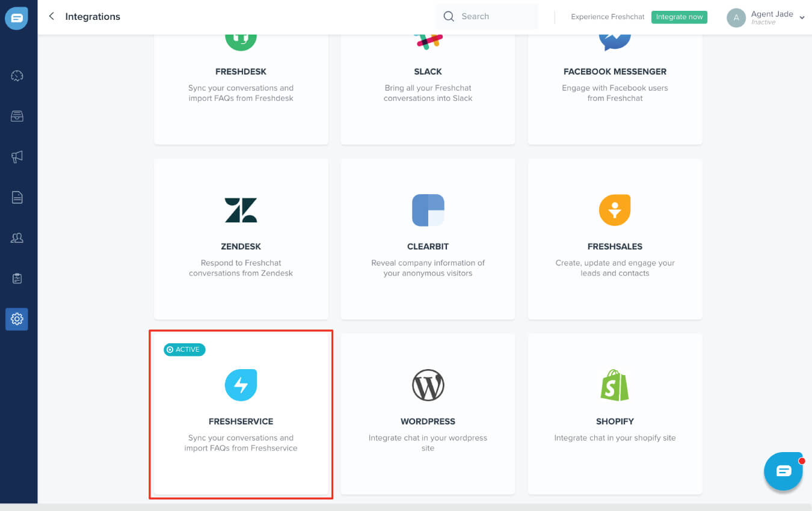
Task: Click 'import FAQs from Freshservice' description
Action: pyautogui.click(x=241, y=443)
